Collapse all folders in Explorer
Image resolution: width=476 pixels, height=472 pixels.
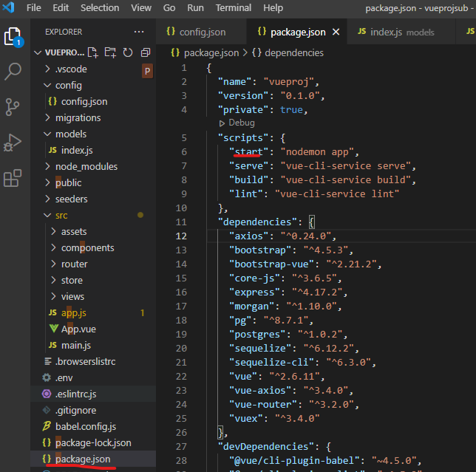coord(146,52)
